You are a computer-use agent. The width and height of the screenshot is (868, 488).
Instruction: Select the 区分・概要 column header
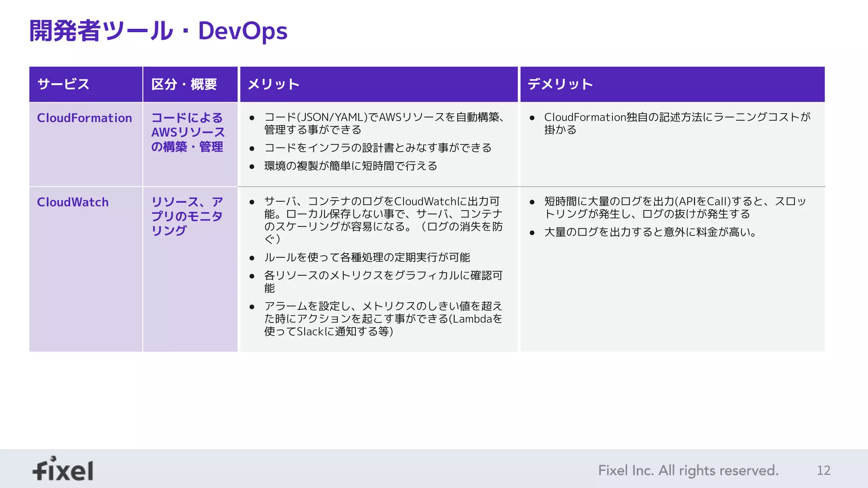[184, 84]
